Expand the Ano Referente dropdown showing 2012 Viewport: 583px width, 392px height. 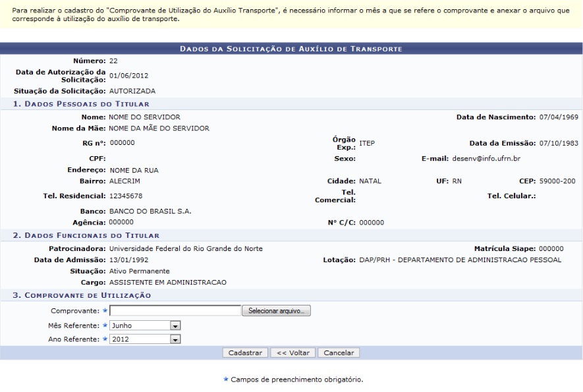pyautogui.click(x=145, y=339)
